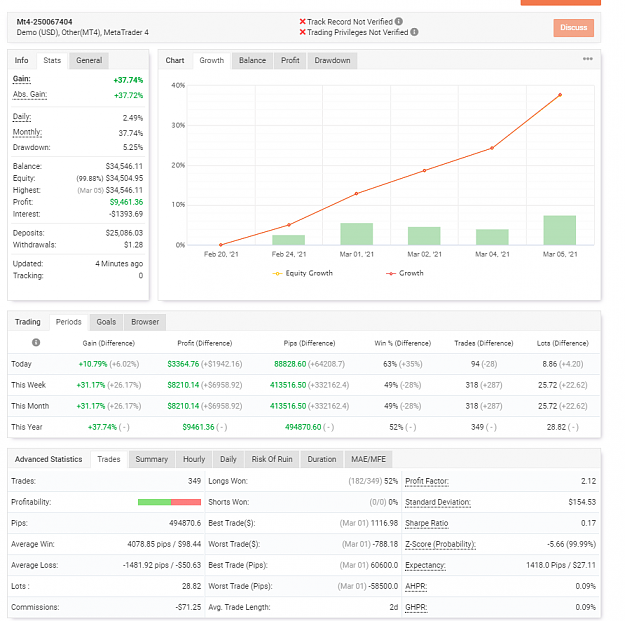625x621 pixels.
Task: Click the Today row gain +10.79%
Action: click(93, 364)
